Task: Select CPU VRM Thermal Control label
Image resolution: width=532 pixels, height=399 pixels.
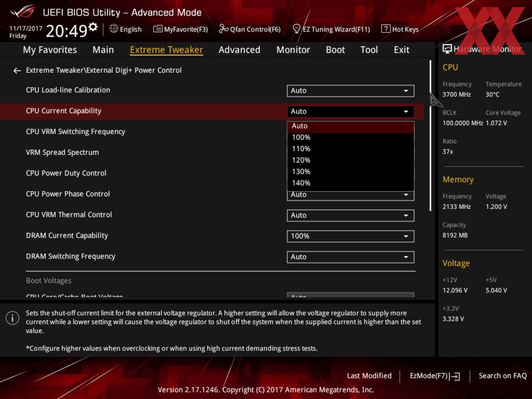Action: click(x=69, y=214)
